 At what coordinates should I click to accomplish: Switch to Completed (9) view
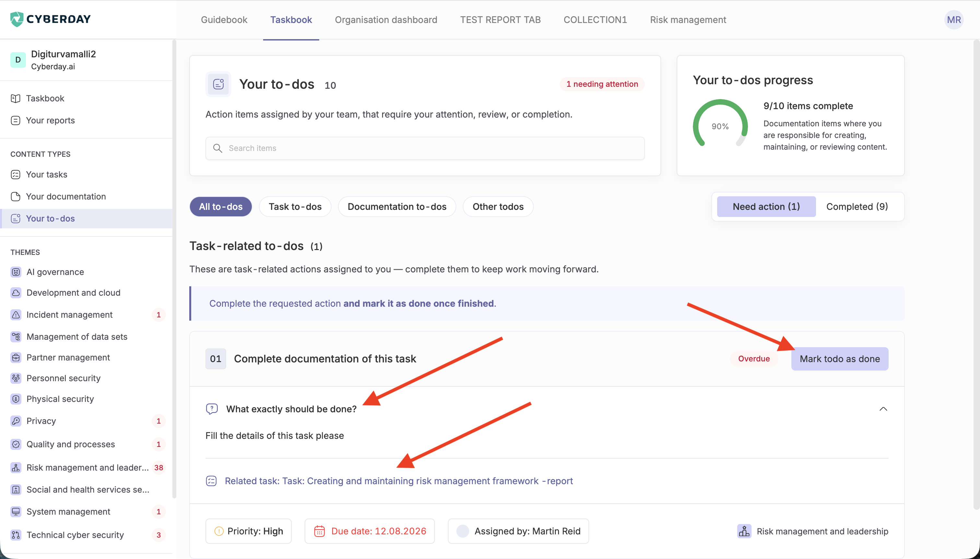[x=857, y=207]
